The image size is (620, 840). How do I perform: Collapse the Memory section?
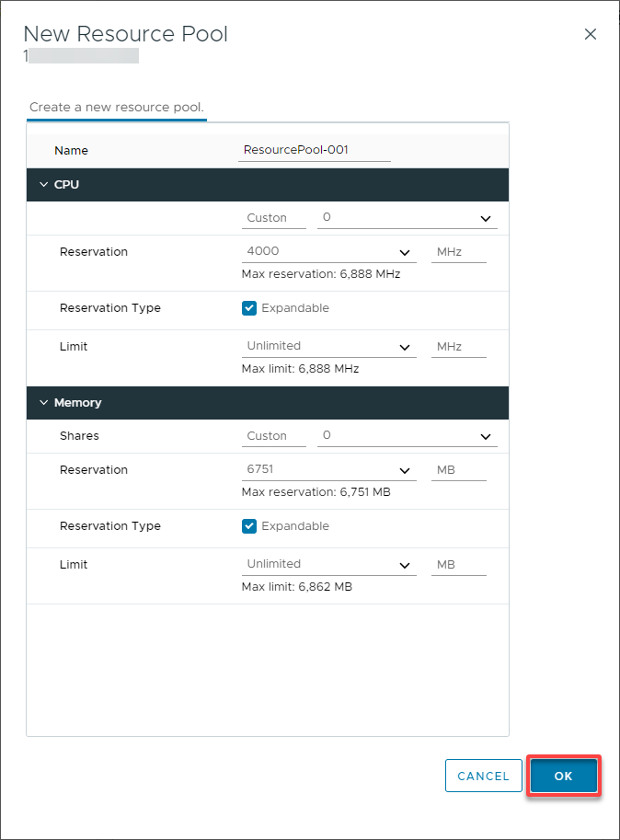[44, 402]
